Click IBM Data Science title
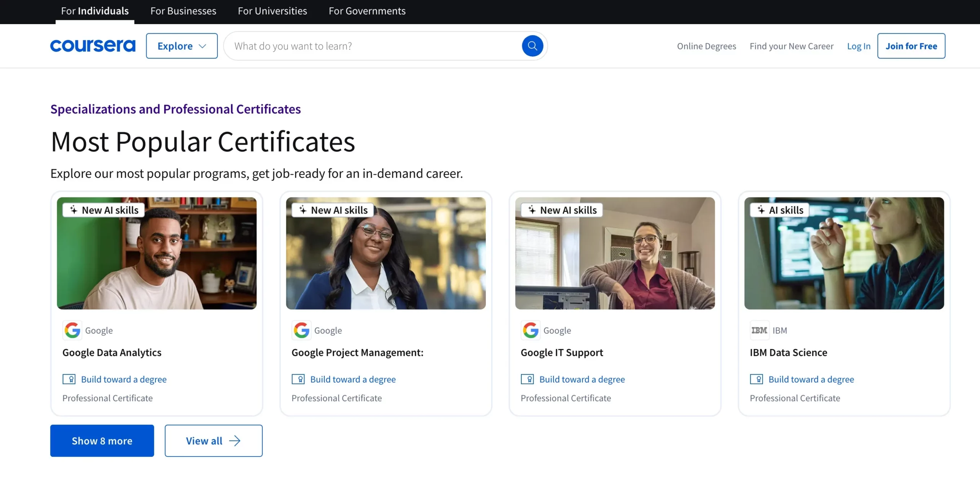This screenshot has height=491, width=980. point(789,352)
